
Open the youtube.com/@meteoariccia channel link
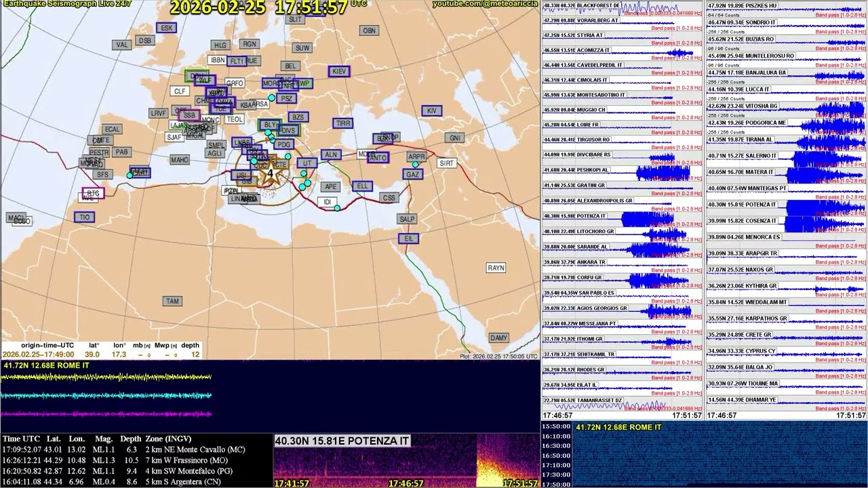(485, 4)
